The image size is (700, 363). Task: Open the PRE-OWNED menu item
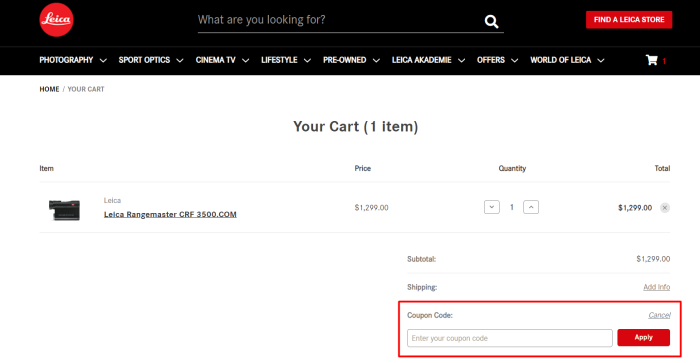[345, 60]
